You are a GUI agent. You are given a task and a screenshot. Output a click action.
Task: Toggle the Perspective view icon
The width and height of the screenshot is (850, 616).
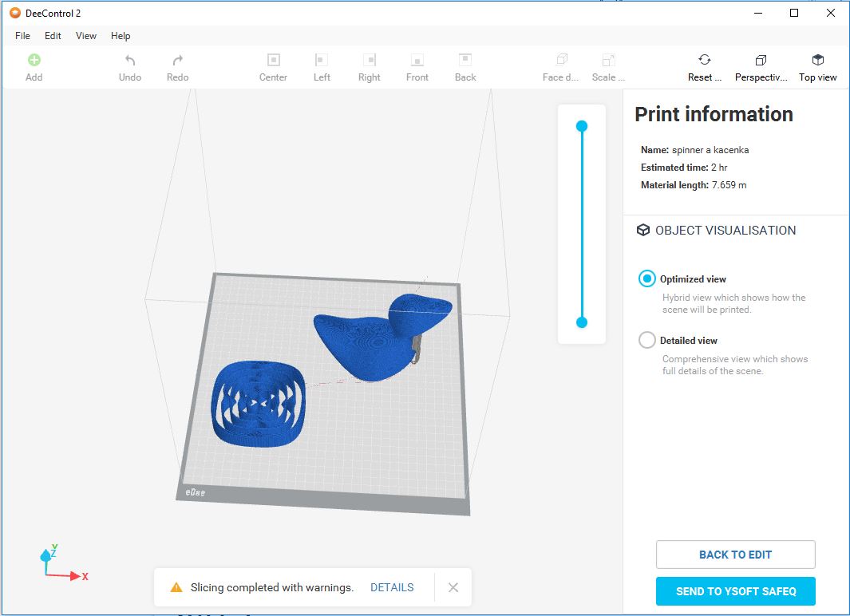click(x=761, y=60)
